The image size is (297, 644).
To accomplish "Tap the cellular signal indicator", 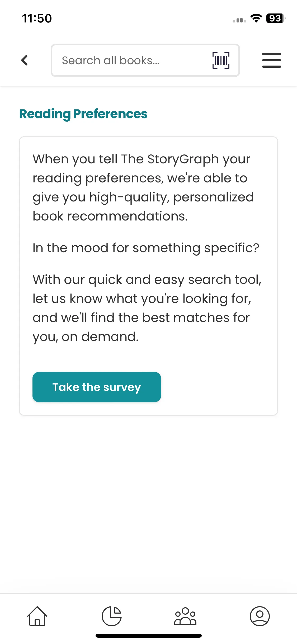I will [239, 20].
